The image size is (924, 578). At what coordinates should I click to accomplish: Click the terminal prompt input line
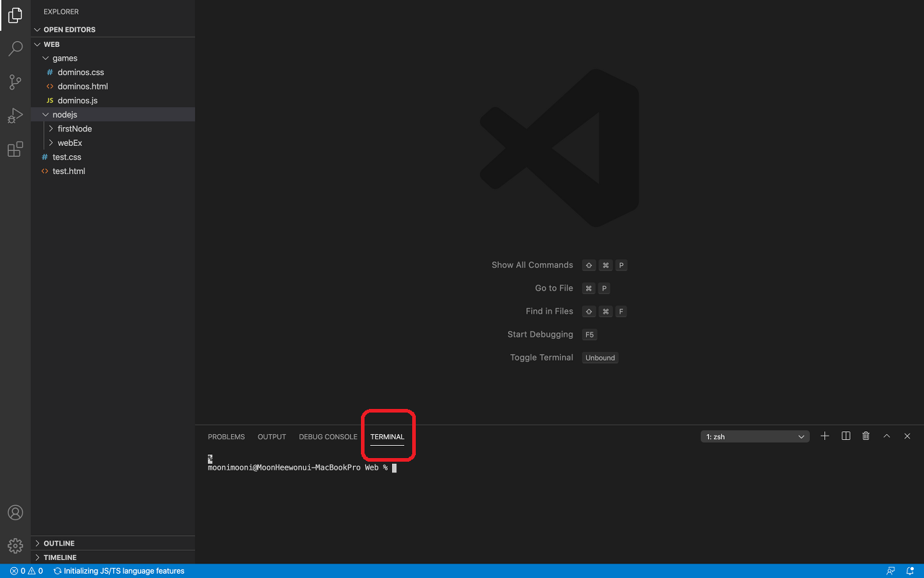pos(302,467)
